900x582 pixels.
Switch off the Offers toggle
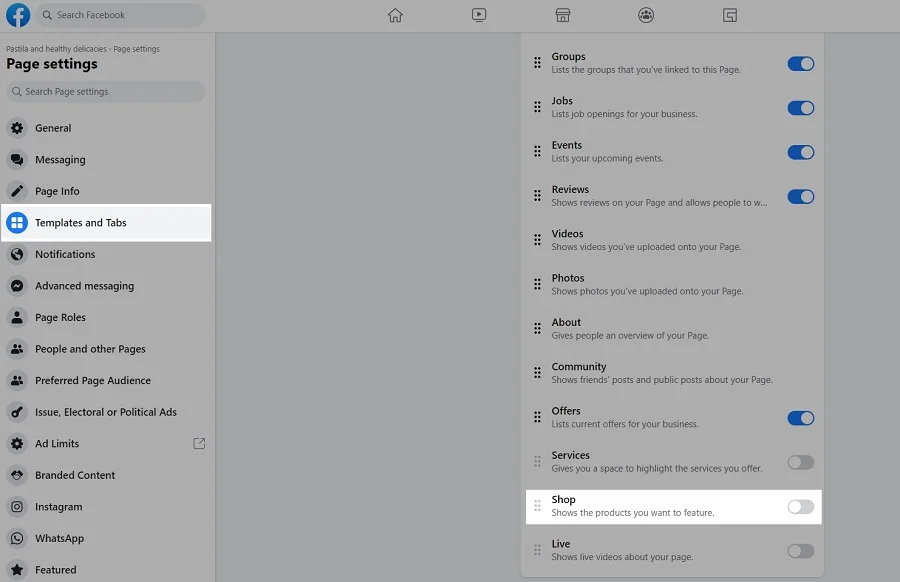click(x=800, y=418)
